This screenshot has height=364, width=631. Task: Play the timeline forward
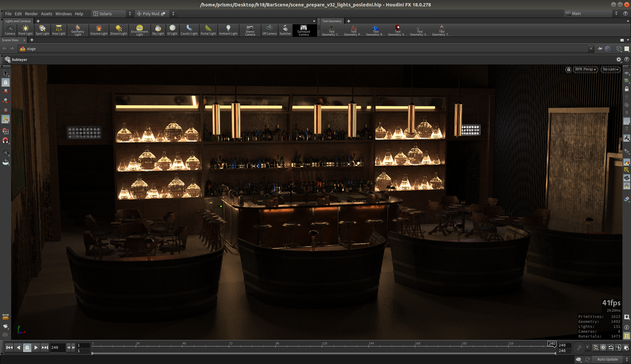tap(36, 348)
